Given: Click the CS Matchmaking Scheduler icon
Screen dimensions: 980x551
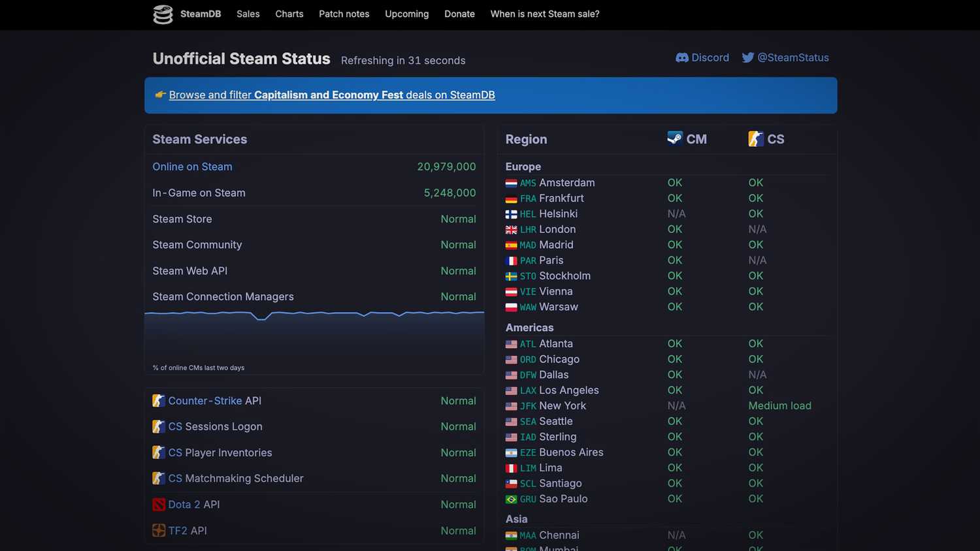Looking at the screenshot, I should [159, 479].
